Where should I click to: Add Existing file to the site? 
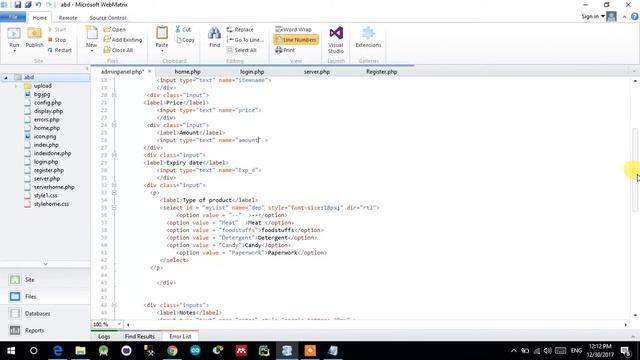pyautogui.click(x=123, y=40)
